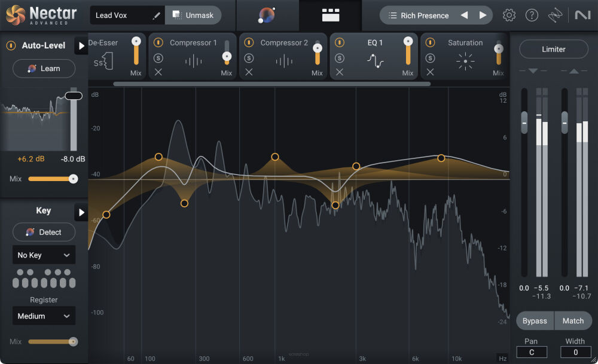The width and height of the screenshot is (598, 364).
Task: Open the settings gear icon
Action: click(x=509, y=16)
